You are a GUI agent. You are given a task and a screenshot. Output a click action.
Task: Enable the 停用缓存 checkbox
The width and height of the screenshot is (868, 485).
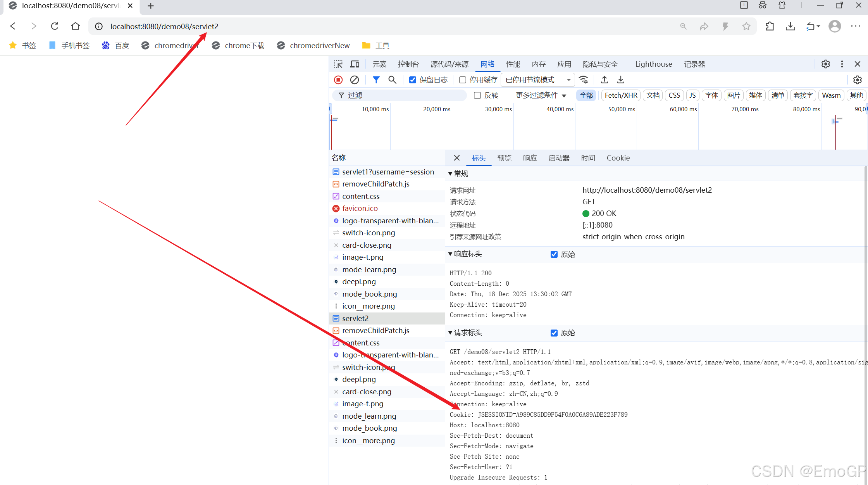(463, 80)
